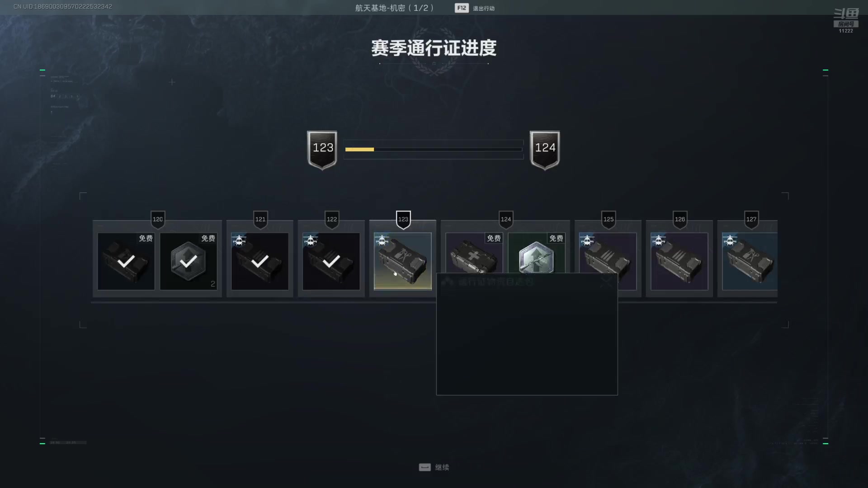
Task: Click the claimed free hexagon token at level 120
Action: click(189, 261)
